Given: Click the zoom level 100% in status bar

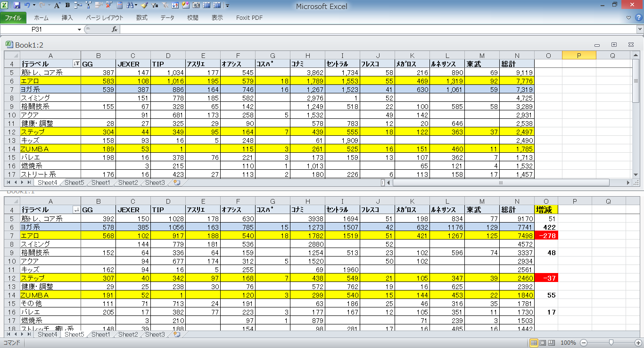Looking at the screenshot, I should click(568, 343).
